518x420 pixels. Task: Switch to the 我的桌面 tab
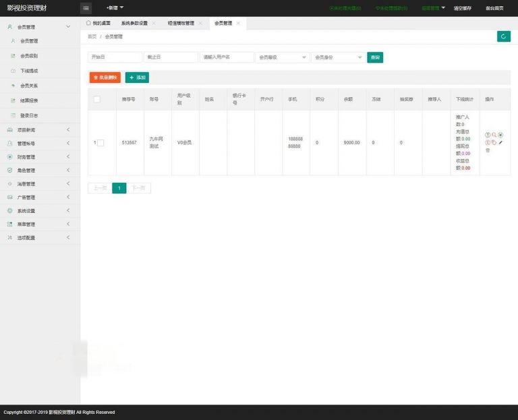click(98, 23)
